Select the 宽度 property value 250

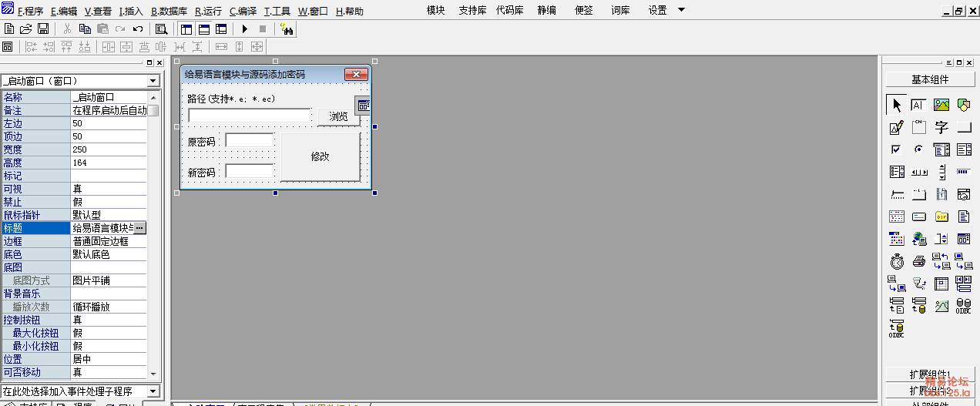click(x=109, y=149)
